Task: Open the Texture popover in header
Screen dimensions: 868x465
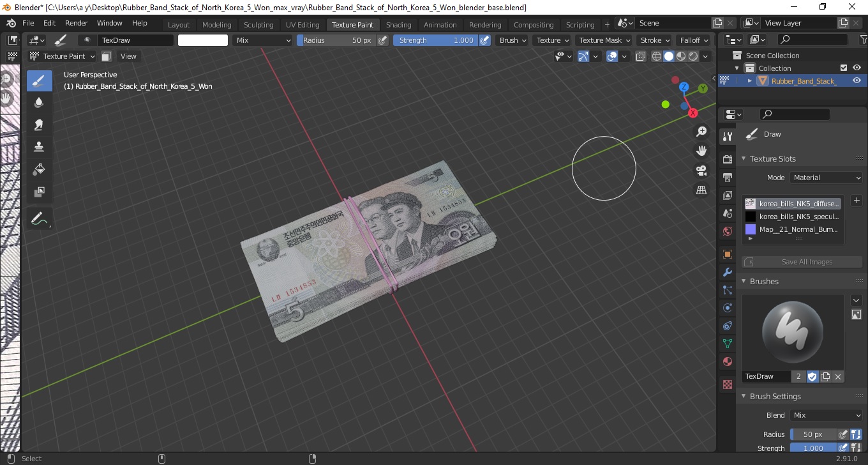Action: point(552,40)
